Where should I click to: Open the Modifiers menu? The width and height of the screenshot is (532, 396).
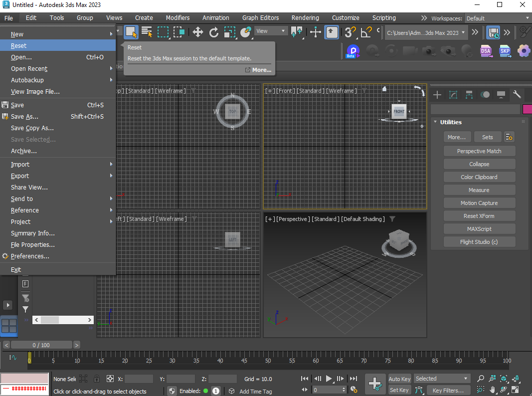point(178,18)
